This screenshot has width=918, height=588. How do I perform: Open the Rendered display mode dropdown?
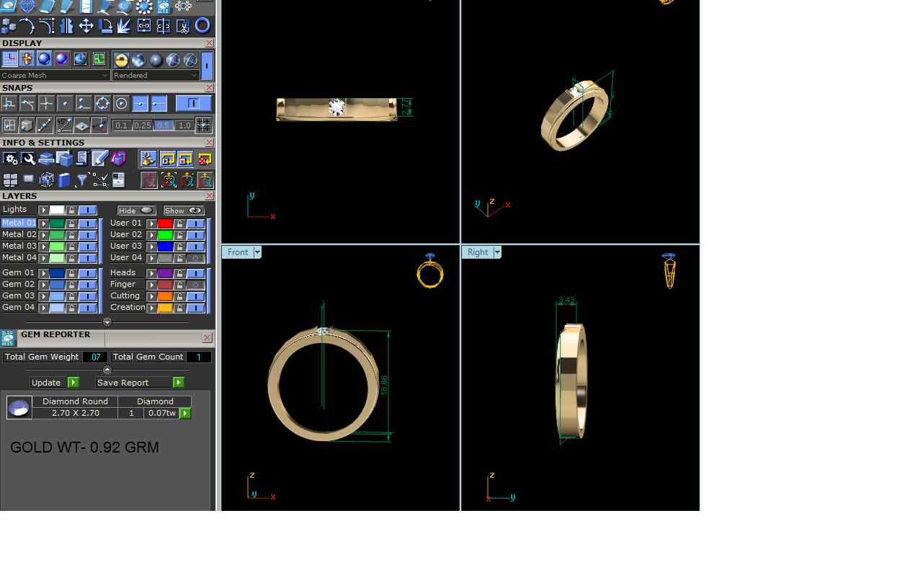click(x=156, y=75)
